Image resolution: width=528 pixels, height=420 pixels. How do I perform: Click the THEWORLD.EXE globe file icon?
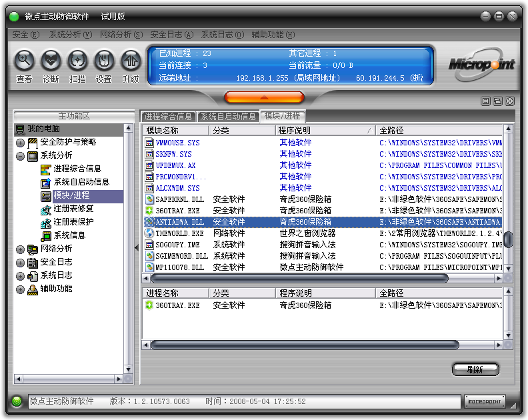click(149, 233)
